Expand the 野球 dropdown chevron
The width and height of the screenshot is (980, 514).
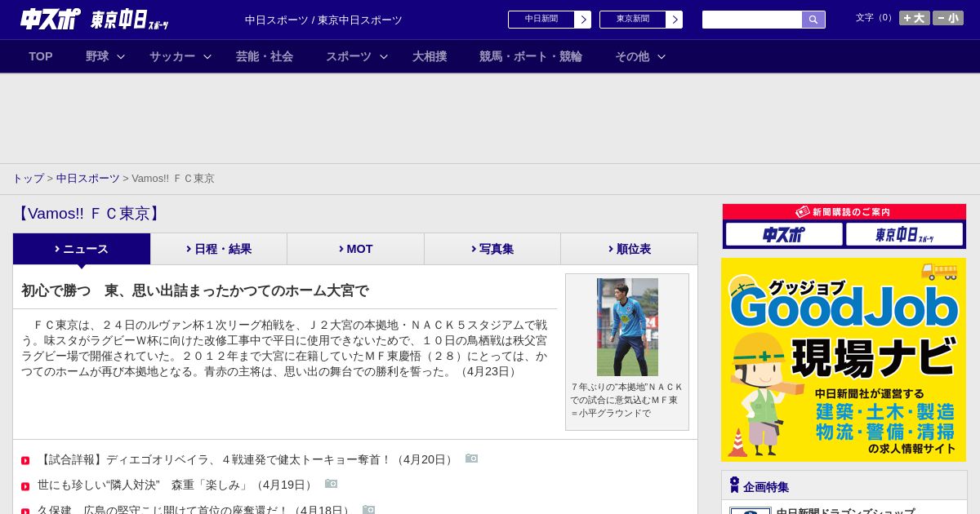click(121, 56)
